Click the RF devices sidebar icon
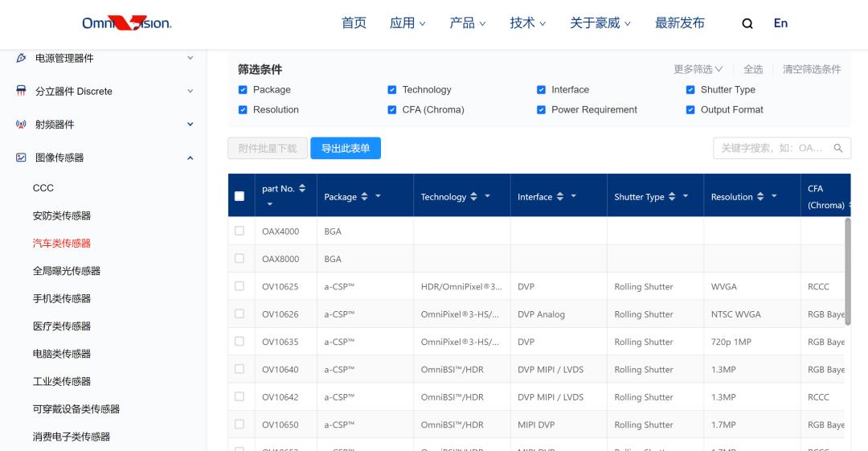868x451 pixels. [20, 125]
